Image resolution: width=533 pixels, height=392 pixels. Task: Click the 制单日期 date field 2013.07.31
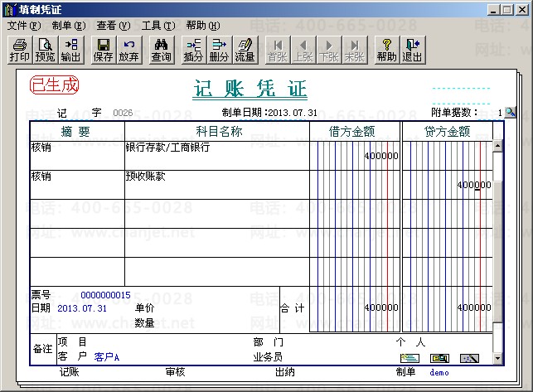click(x=294, y=113)
